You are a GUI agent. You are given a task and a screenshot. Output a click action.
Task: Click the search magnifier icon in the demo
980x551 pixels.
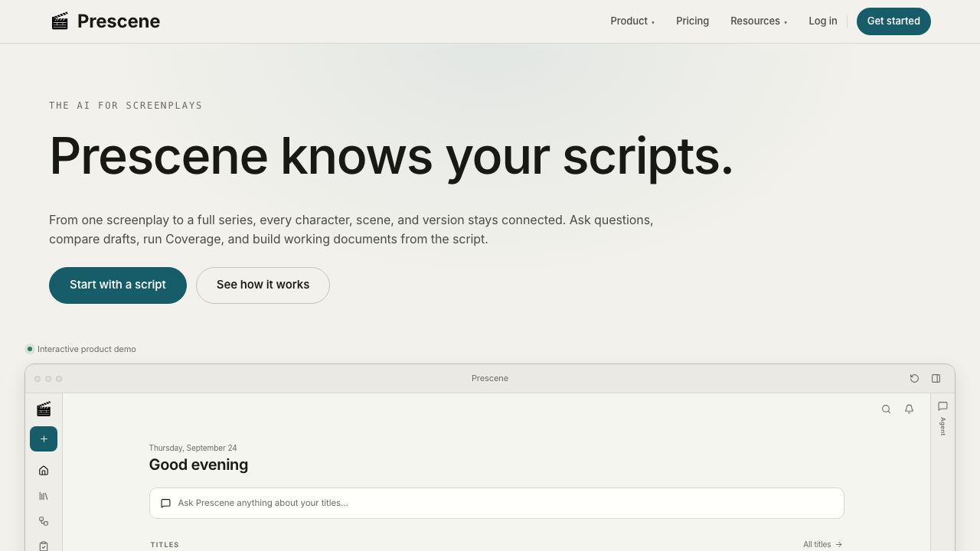pos(886,409)
